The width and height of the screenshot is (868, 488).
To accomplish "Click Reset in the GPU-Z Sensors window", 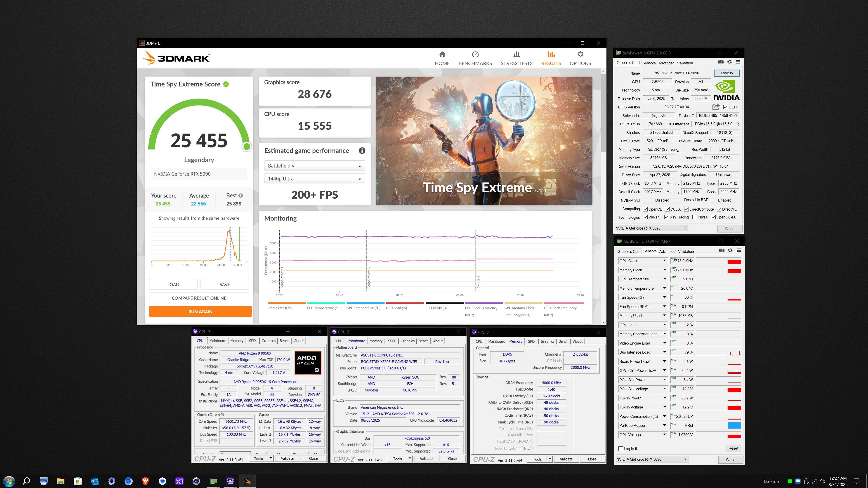I will (x=733, y=448).
